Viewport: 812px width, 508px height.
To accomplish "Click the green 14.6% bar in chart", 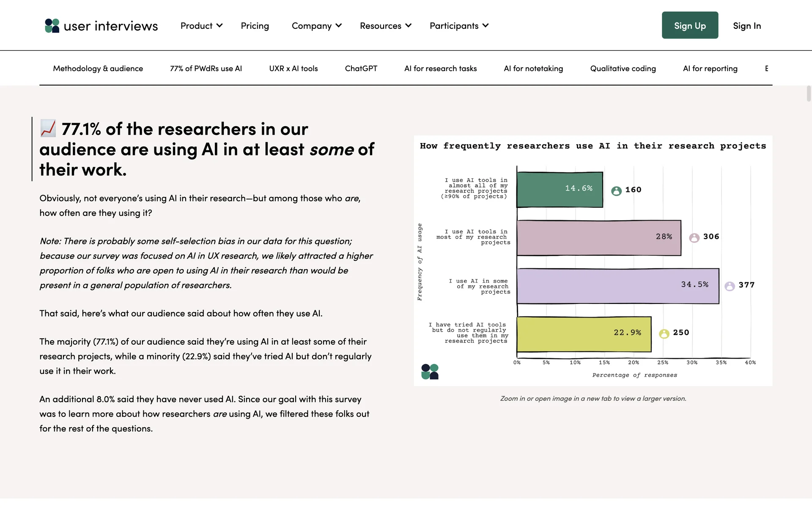I will pos(559,190).
